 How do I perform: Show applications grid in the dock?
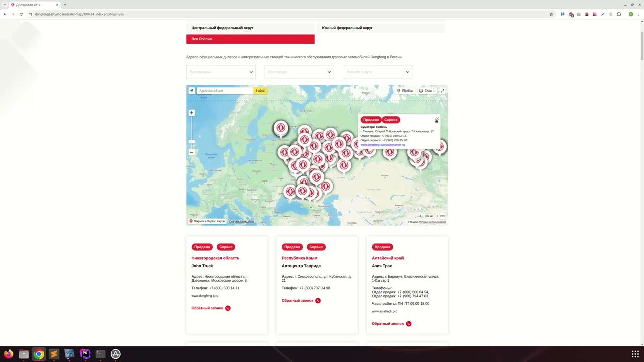(x=635, y=354)
